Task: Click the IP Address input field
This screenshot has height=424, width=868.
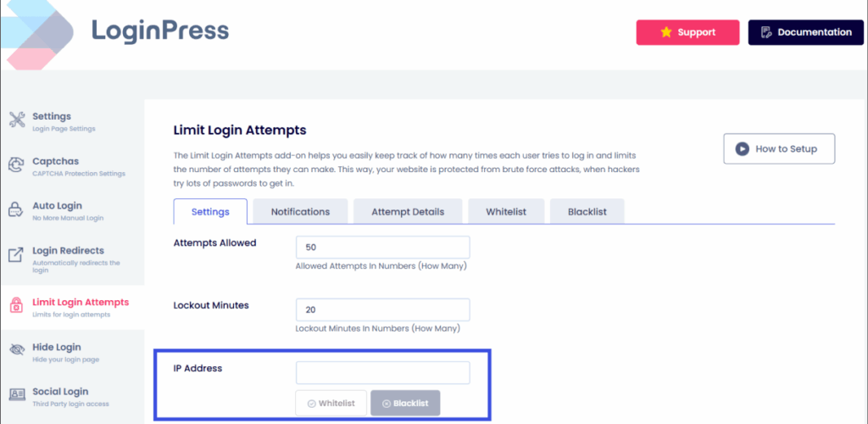Action: (x=382, y=372)
